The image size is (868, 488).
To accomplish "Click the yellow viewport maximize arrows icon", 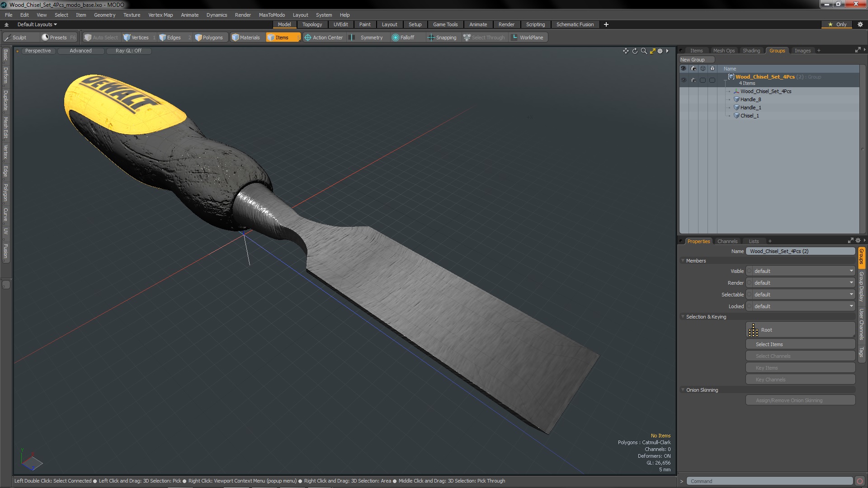I will 652,51.
